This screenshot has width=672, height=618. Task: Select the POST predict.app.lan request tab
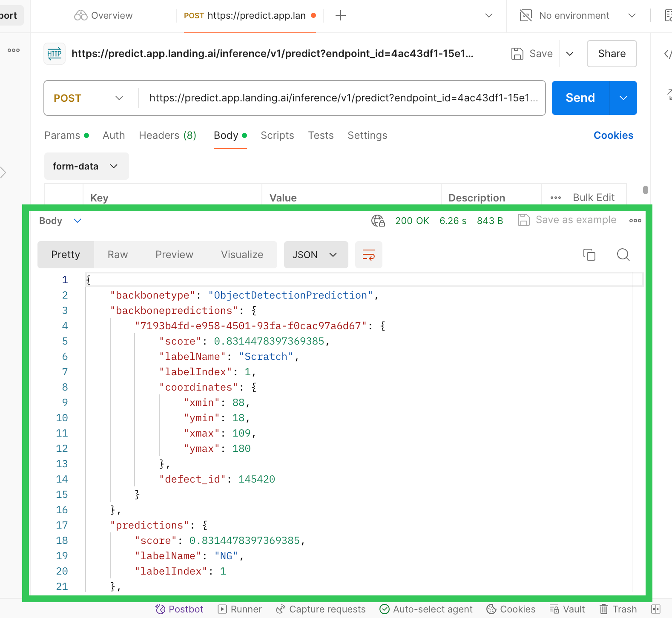tap(250, 16)
